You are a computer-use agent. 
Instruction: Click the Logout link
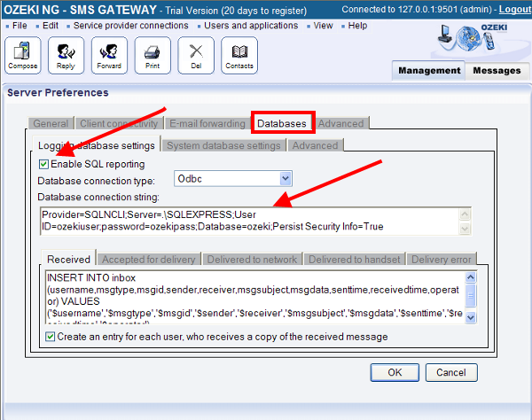coord(514,8)
